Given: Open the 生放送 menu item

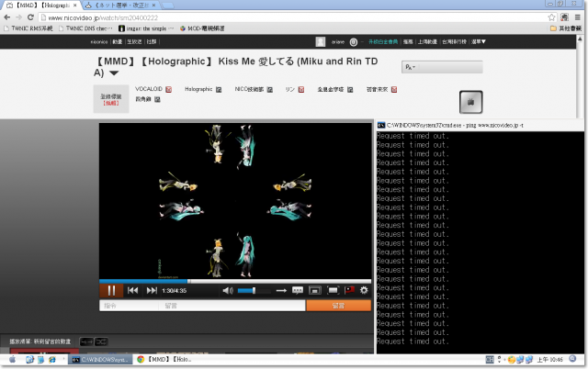Looking at the screenshot, I should [x=134, y=41].
